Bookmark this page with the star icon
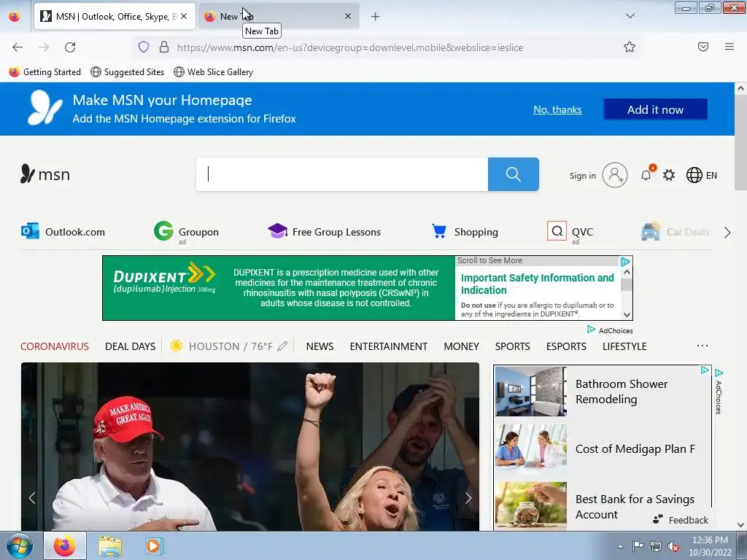The image size is (747, 560). (630, 47)
